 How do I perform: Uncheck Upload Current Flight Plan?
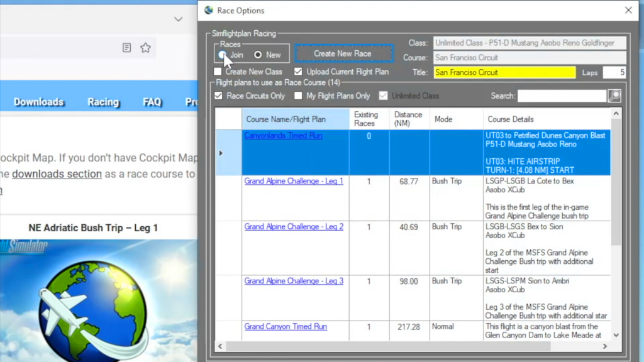coord(299,72)
